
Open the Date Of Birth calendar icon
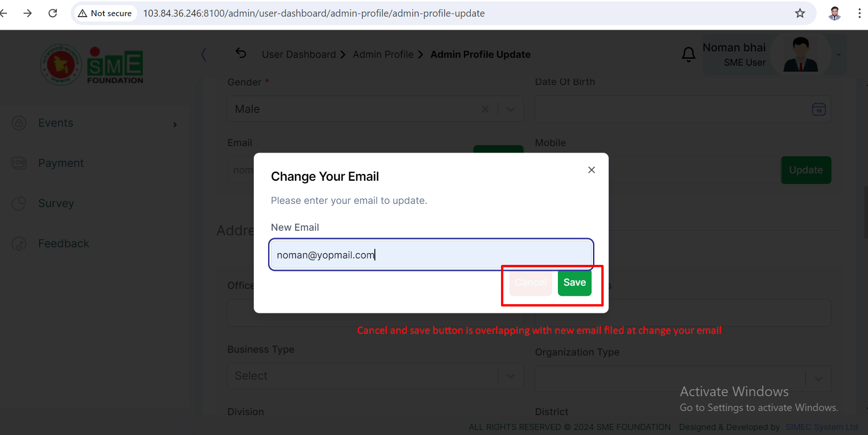819,110
